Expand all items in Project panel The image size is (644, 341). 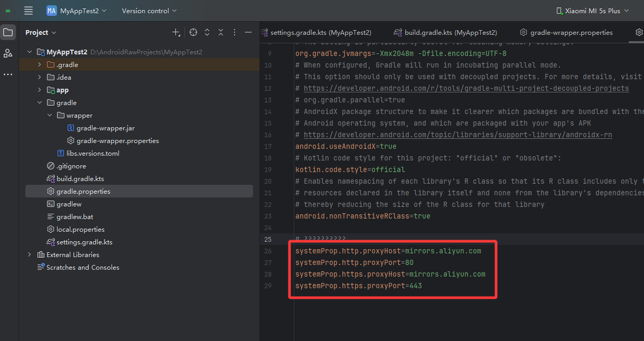coord(207,32)
